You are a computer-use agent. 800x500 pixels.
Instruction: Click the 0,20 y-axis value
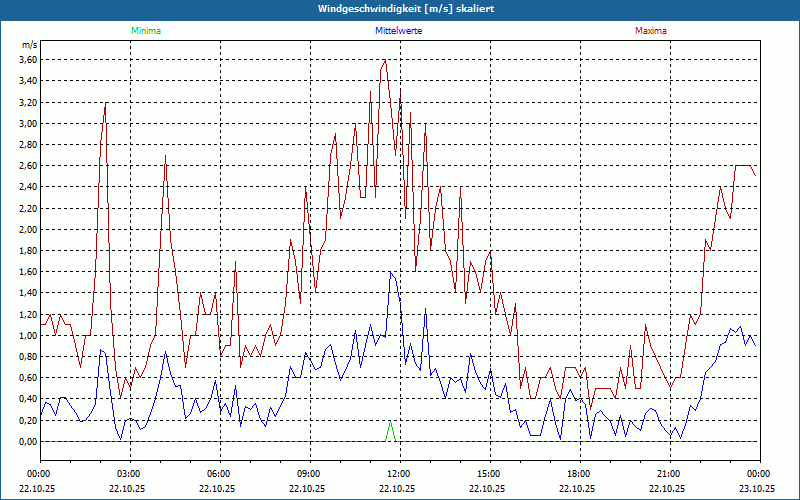pos(28,420)
